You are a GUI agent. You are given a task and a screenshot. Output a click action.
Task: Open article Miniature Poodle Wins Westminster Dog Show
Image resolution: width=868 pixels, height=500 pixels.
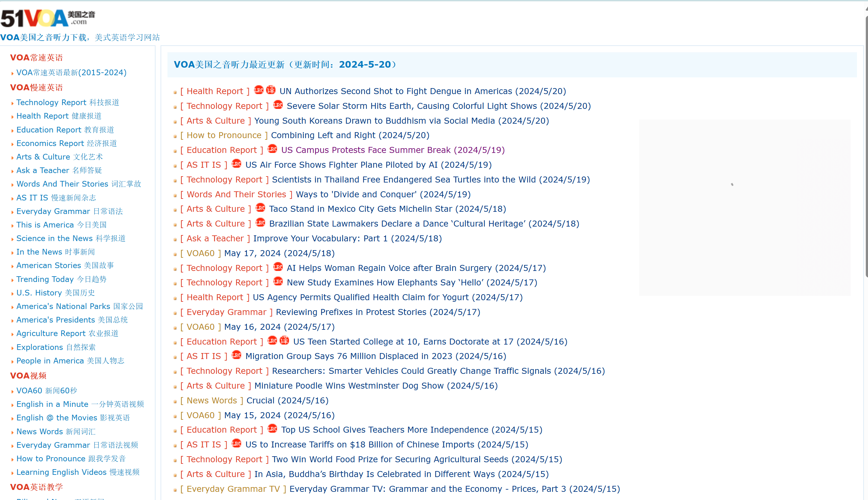pyautogui.click(x=376, y=386)
